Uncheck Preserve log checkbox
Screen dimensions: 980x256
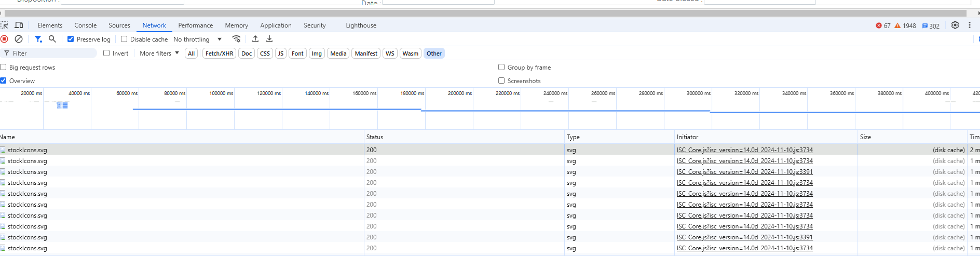(x=71, y=39)
